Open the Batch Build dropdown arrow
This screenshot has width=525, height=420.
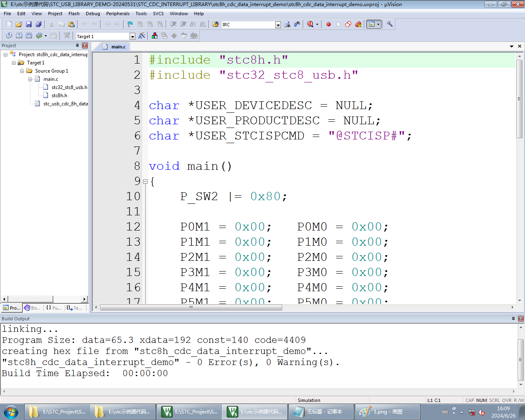(x=45, y=36)
